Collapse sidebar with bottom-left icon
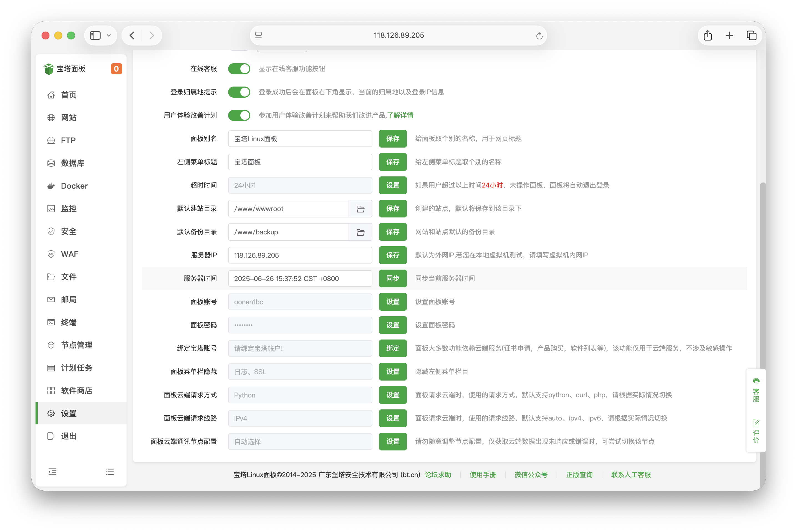 tap(52, 472)
